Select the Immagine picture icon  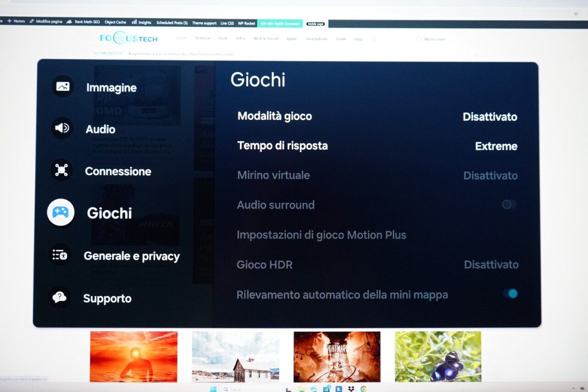[62, 86]
